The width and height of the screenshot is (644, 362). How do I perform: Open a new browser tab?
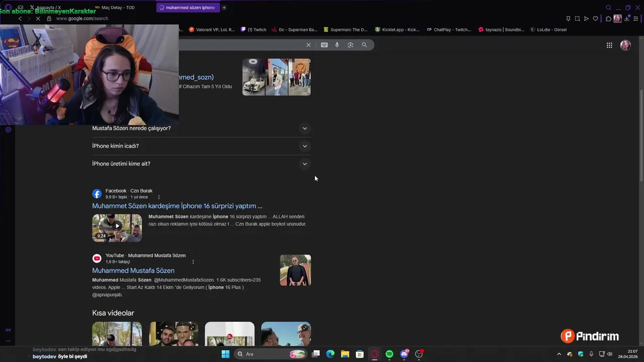224,8
